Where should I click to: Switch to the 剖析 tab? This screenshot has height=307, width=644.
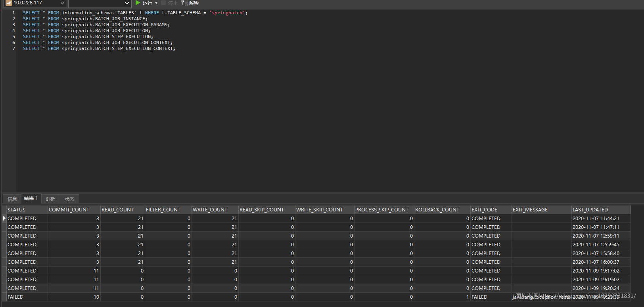pyautogui.click(x=50, y=199)
